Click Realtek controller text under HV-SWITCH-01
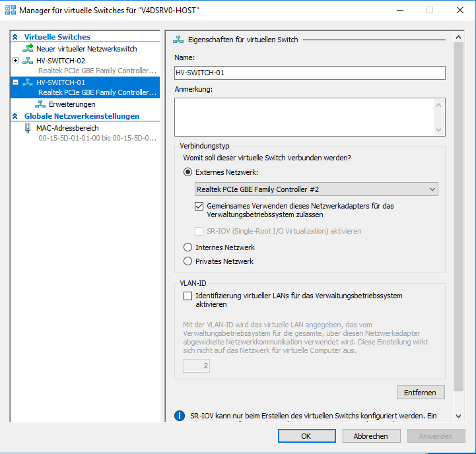 97,92
